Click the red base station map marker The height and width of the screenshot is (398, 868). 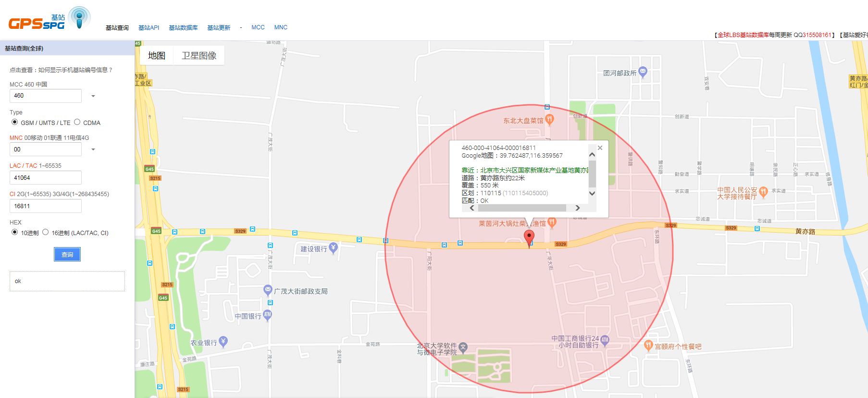coord(529,238)
